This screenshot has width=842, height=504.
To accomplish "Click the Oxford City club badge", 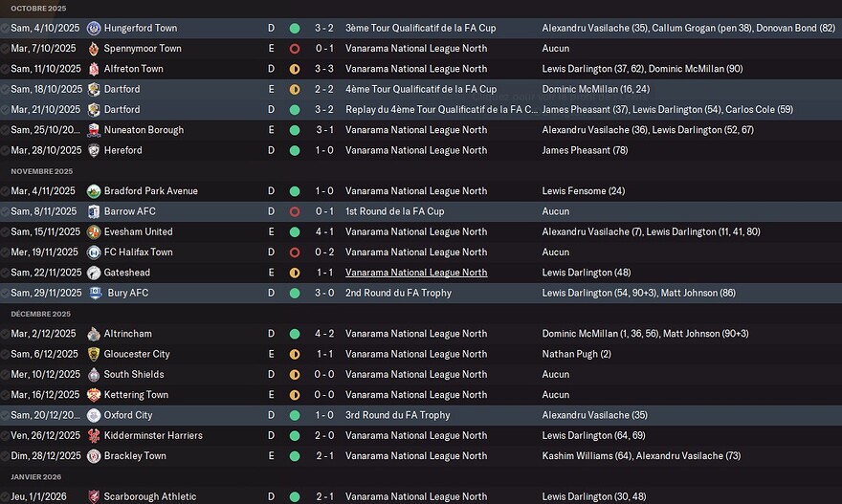I will pyautogui.click(x=93, y=415).
